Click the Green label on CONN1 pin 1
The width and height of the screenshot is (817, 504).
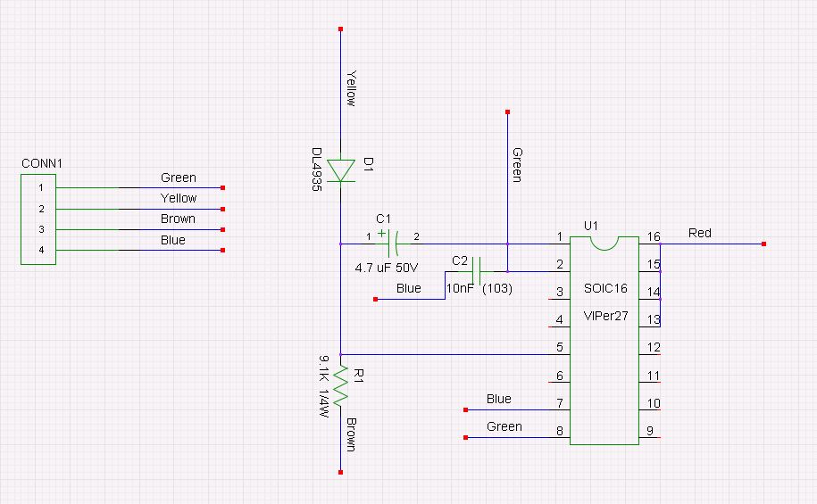179,178
